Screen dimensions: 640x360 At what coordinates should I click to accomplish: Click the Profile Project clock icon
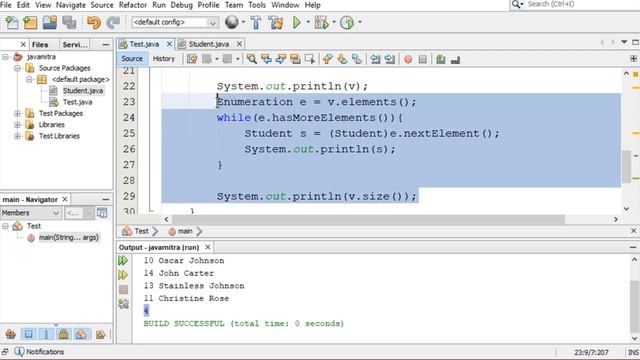tap(347, 22)
